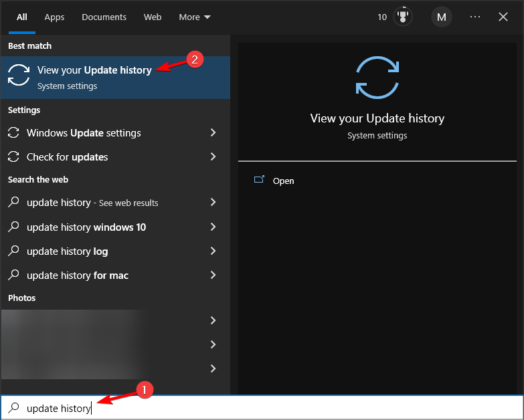
Task: Expand 'update history - See web results' chevron
Action: 213,202
